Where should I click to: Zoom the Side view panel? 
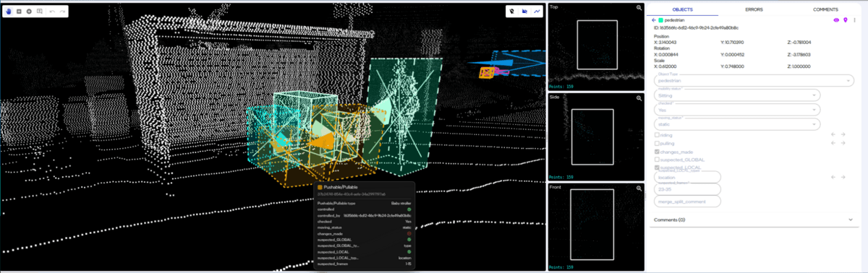coord(639,98)
